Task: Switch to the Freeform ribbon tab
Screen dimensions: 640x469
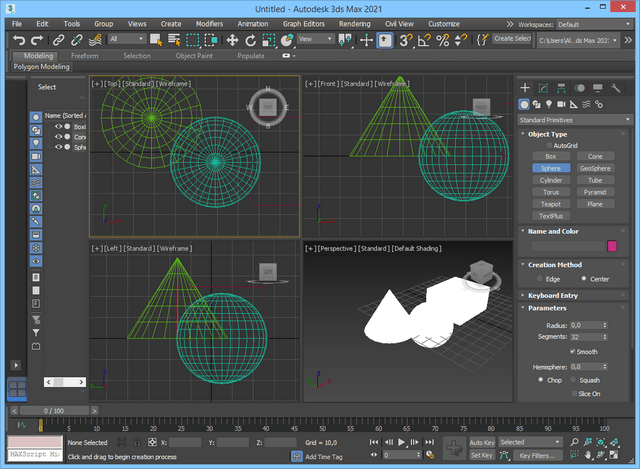Action: [85, 56]
